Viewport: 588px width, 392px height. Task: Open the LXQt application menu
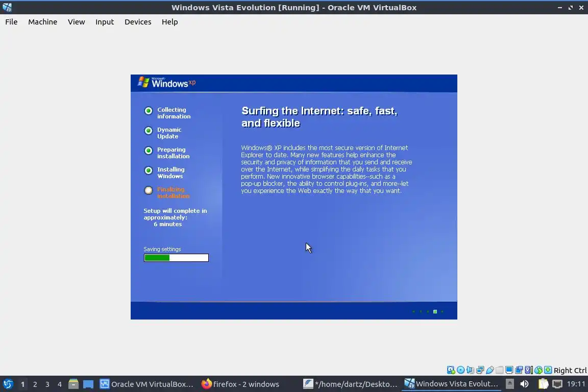coord(8,384)
